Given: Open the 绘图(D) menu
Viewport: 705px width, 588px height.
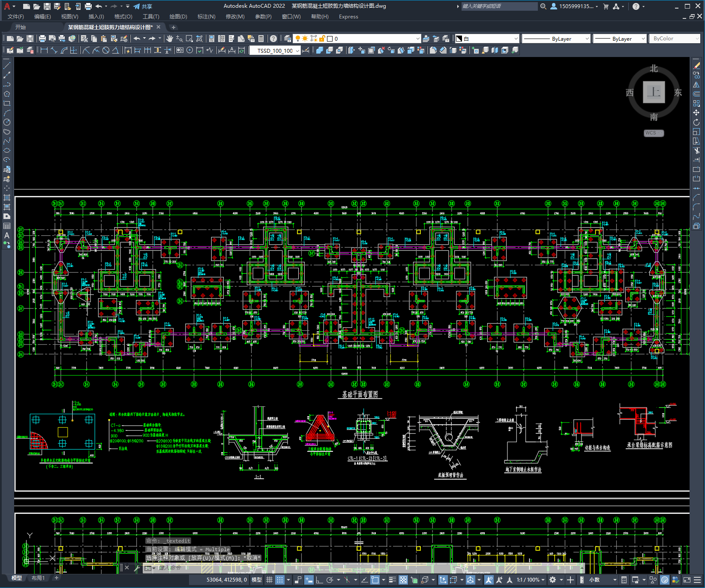Looking at the screenshot, I should tap(178, 17).
